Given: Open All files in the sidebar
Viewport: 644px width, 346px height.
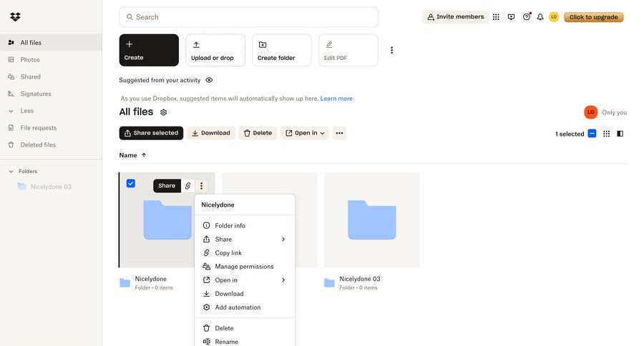Looking at the screenshot, I should [51, 43].
